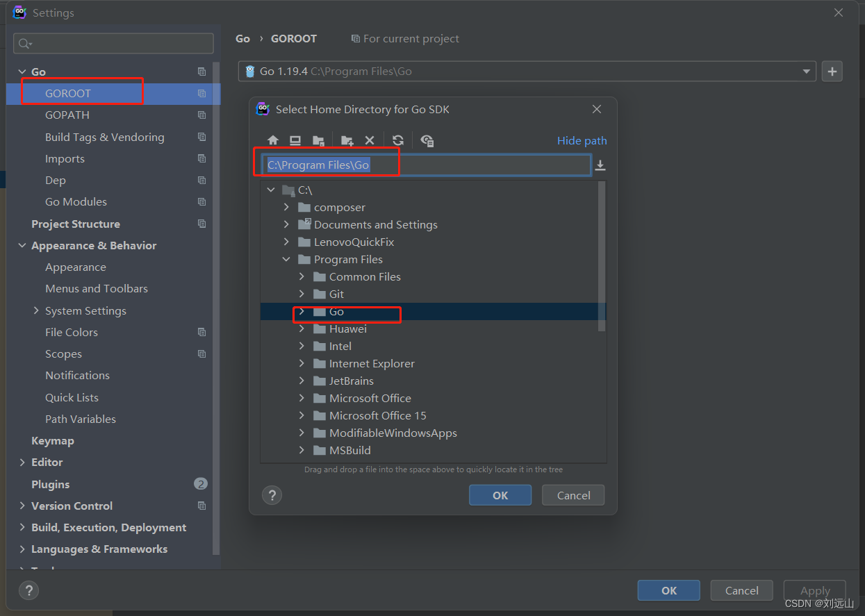Click the search magnifier in Settings

click(25, 44)
